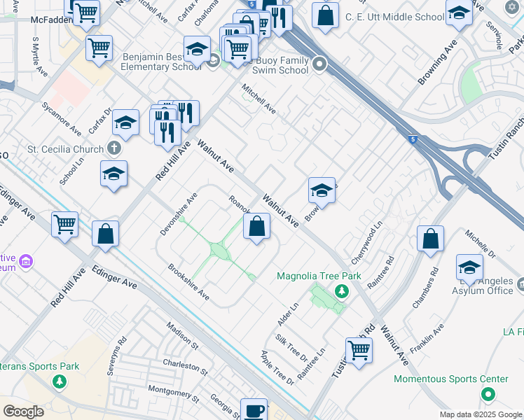Open the Magnolia Tree Park pin
Viewport: 524px width, 420px height.
tap(342, 291)
